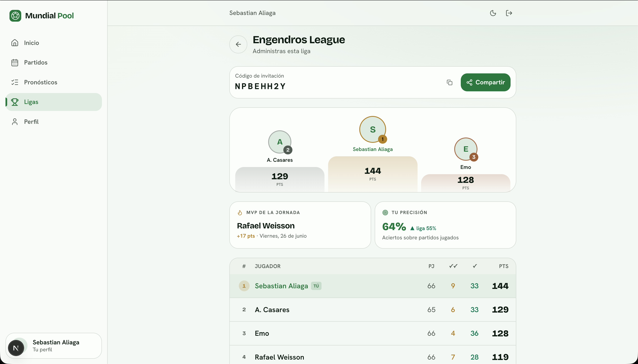The height and width of the screenshot is (364, 638).
Task: Open the A. Casares row in standings
Action: pyautogui.click(x=372, y=310)
